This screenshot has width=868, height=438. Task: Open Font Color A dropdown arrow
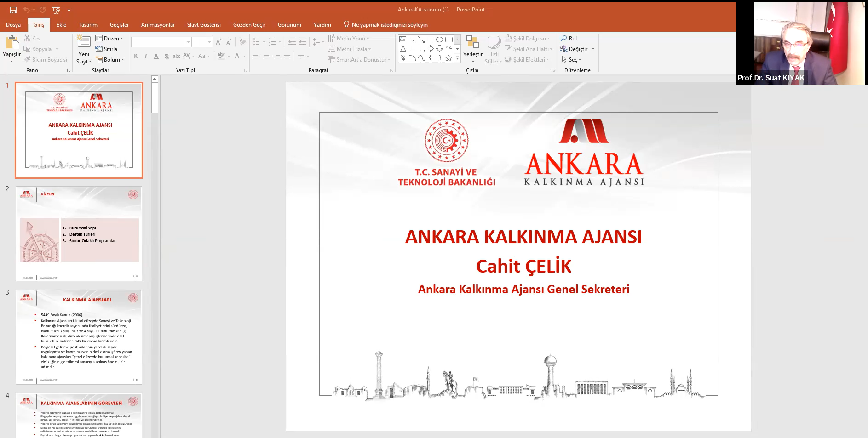pyautogui.click(x=244, y=56)
